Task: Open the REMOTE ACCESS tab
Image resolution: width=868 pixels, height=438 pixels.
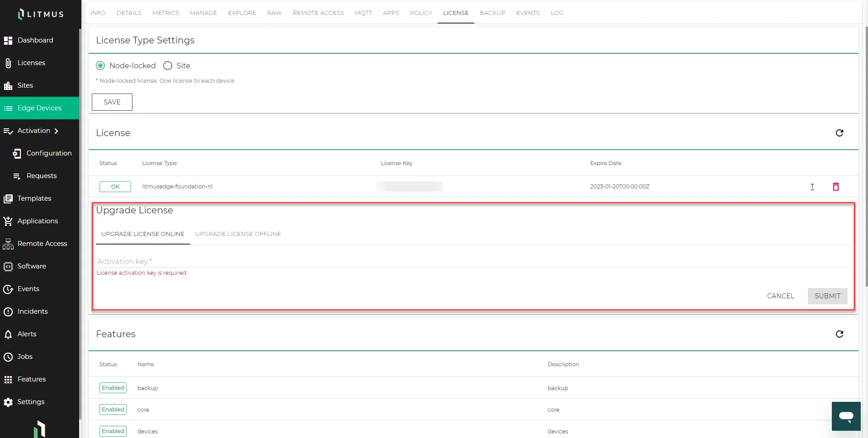Action: coord(318,13)
